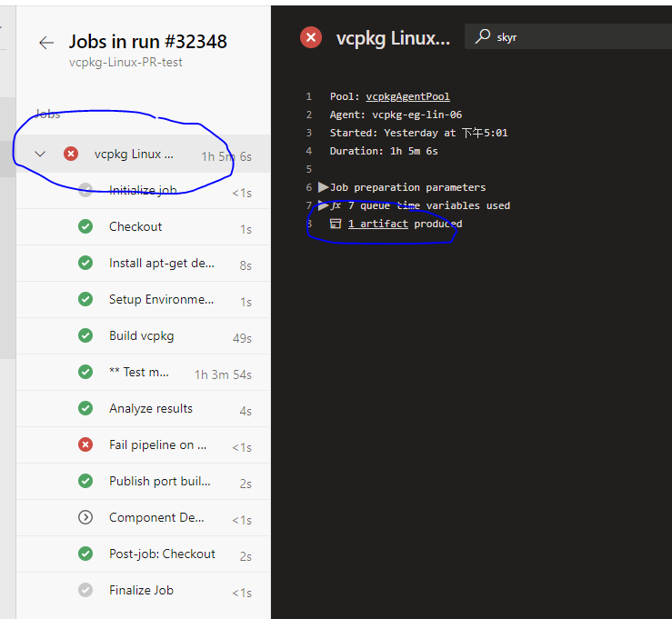672x619 pixels.
Task: Click the success icon beside Publish port buil...
Action: coord(85,481)
